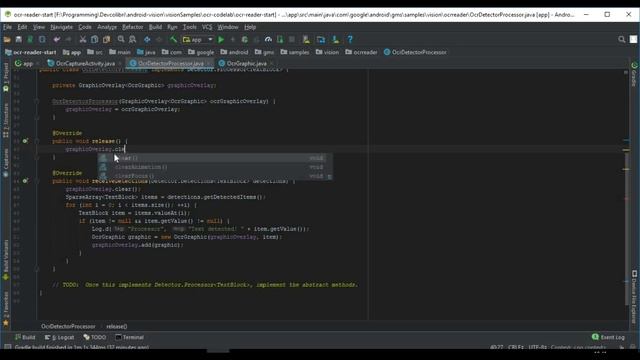Click the Find magnifier toolbar icon
This screenshot has width=640, height=360.
point(121,40)
